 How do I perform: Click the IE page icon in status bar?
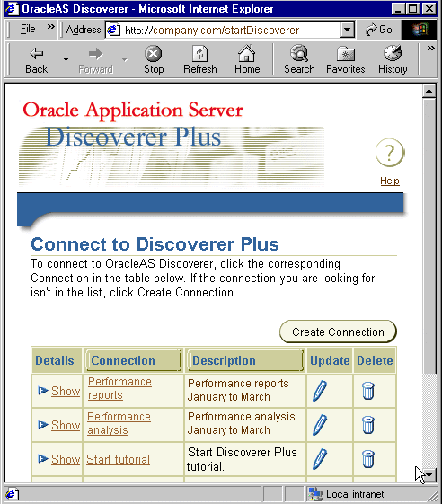tap(12, 494)
